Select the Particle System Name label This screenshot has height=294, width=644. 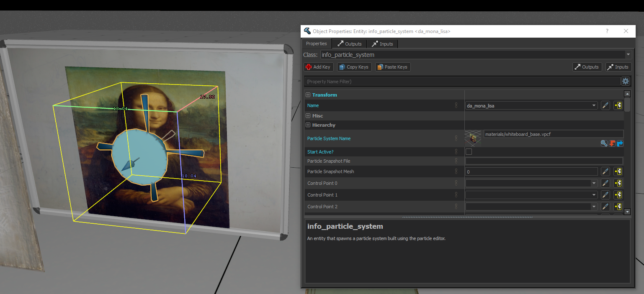coord(329,138)
